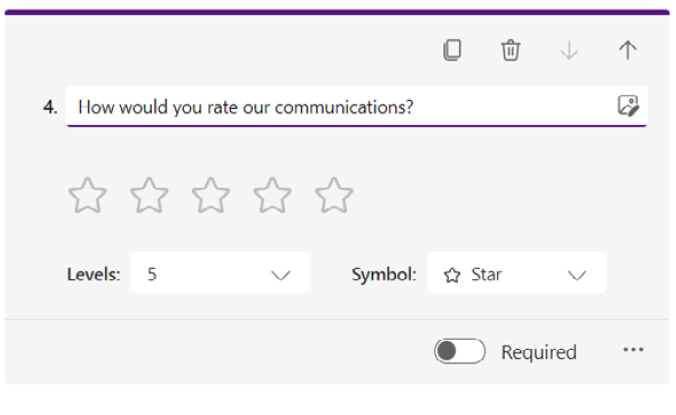The image size is (676, 415).
Task: Click the question number 4
Action: [49, 107]
